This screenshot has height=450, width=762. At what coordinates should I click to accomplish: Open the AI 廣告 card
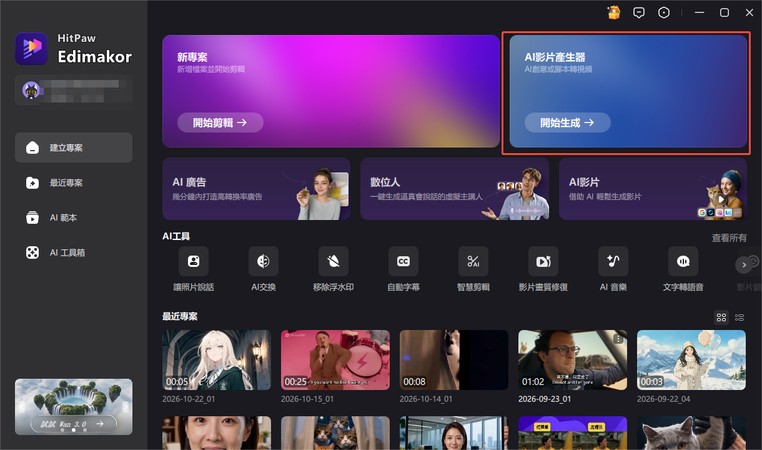point(256,189)
